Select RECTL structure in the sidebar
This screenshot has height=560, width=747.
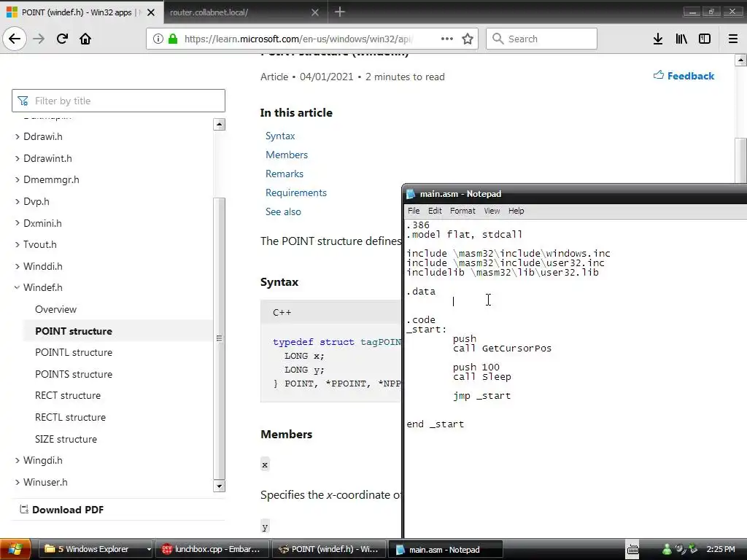(x=70, y=417)
